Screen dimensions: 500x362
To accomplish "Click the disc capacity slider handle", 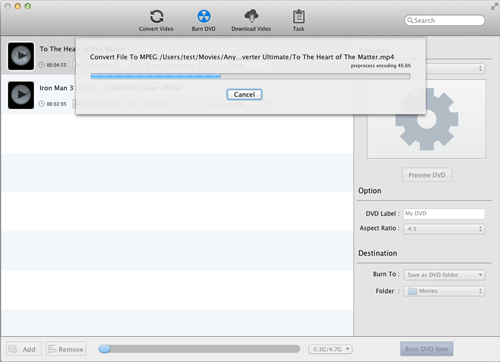I will (105, 349).
